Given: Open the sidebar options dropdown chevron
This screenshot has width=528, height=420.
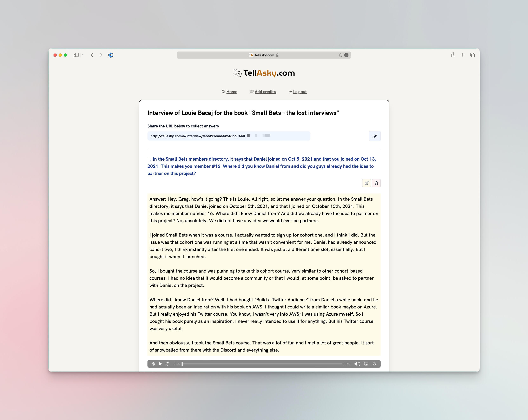Looking at the screenshot, I should click(83, 55).
